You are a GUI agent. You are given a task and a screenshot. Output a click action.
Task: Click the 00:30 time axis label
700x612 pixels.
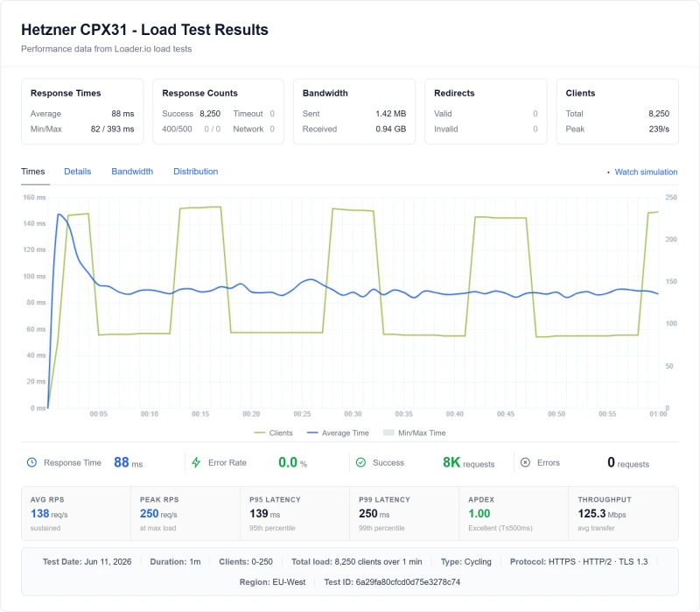pyautogui.click(x=353, y=414)
